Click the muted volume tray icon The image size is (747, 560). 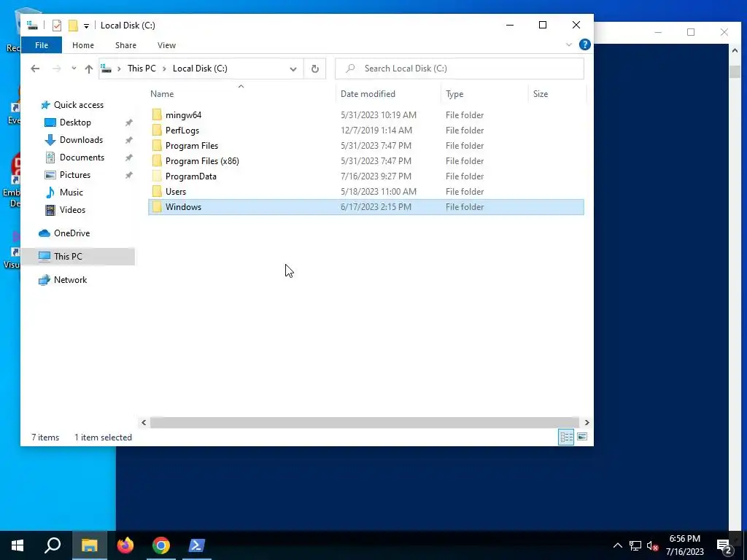click(652, 545)
